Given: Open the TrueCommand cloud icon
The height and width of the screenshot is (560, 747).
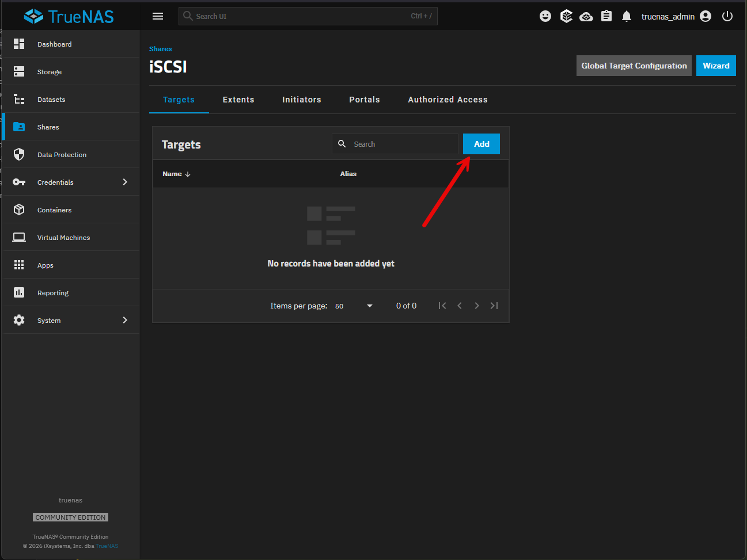Looking at the screenshot, I should (x=586, y=16).
